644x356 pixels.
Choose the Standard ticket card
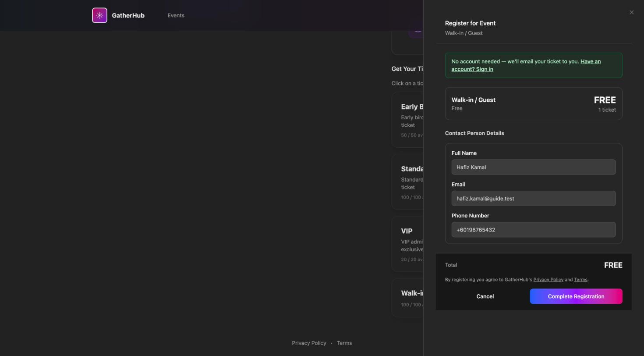coord(407,182)
